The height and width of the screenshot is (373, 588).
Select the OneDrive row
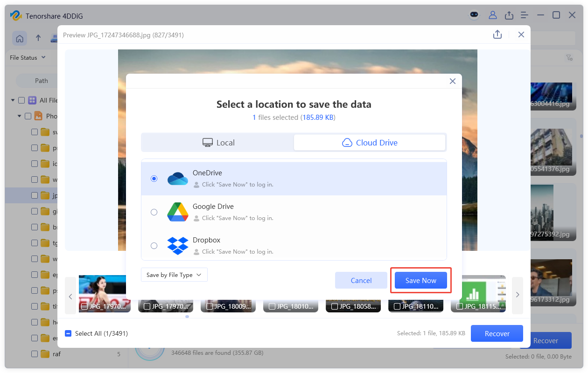(294, 179)
